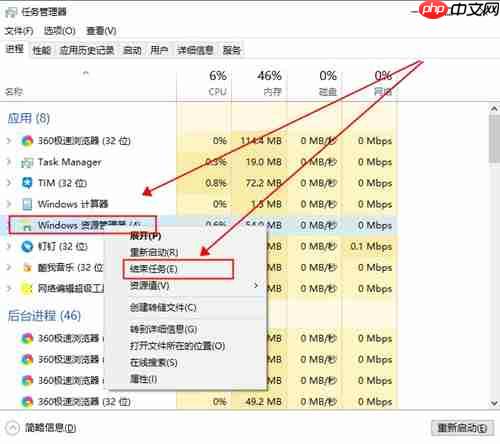Click the TIM app icon

point(27,183)
